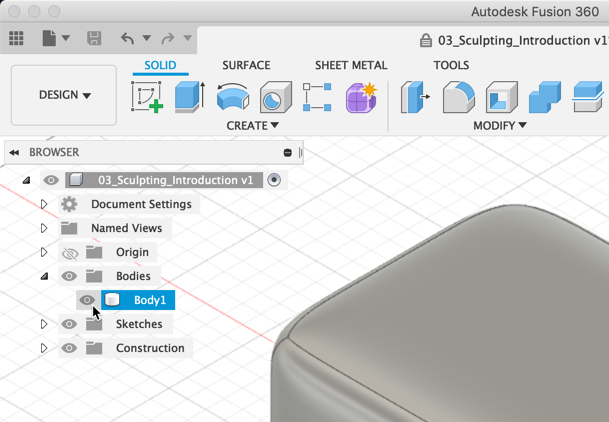Expand the Construction folder
The image size is (609, 422).
coord(44,348)
